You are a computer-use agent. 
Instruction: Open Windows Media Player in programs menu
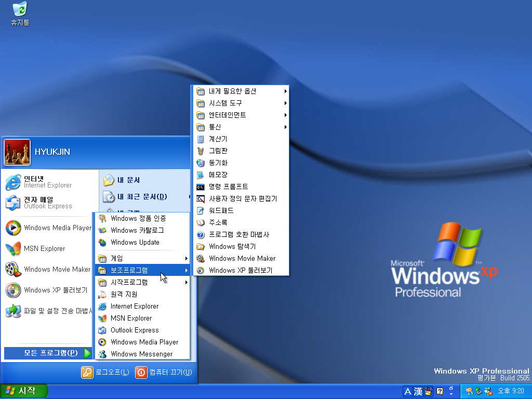142,342
